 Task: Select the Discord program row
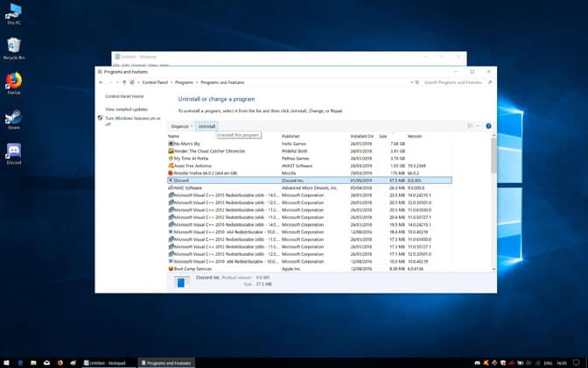tap(310, 180)
